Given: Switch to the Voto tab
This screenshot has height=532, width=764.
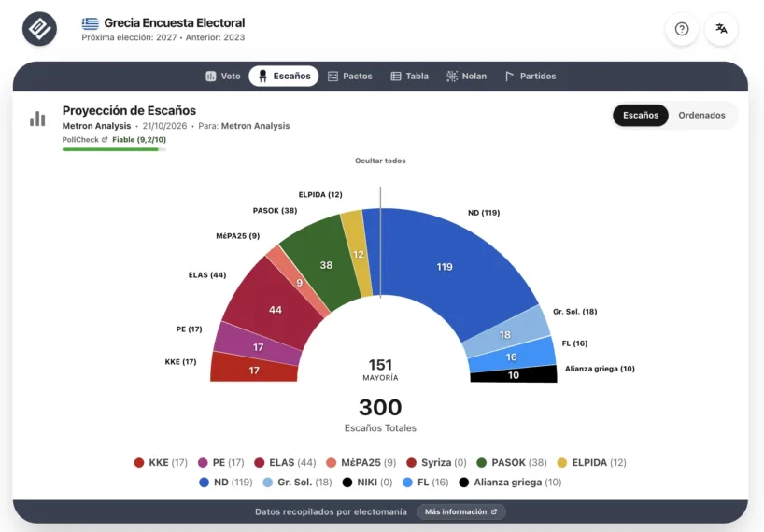Looking at the screenshot, I should point(223,76).
